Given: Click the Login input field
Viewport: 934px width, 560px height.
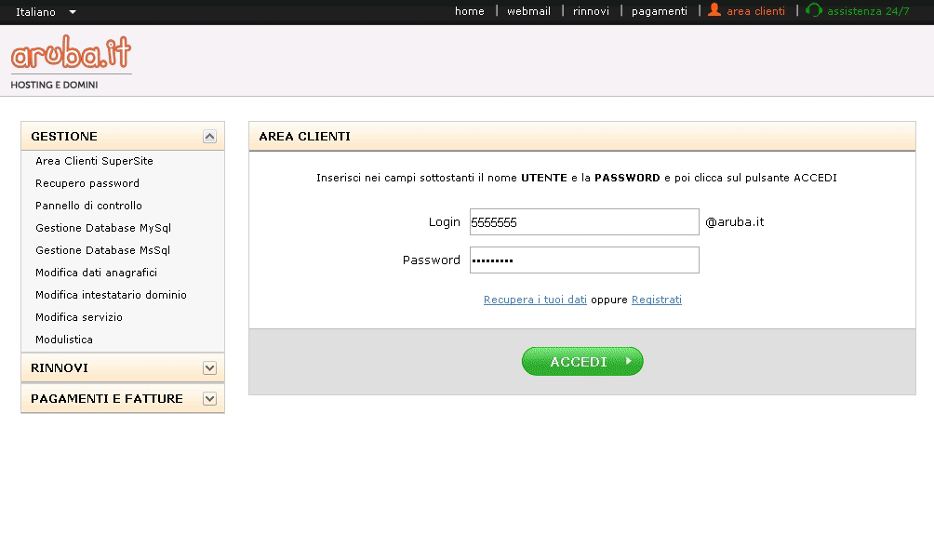Looking at the screenshot, I should click(x=584, y=222).
